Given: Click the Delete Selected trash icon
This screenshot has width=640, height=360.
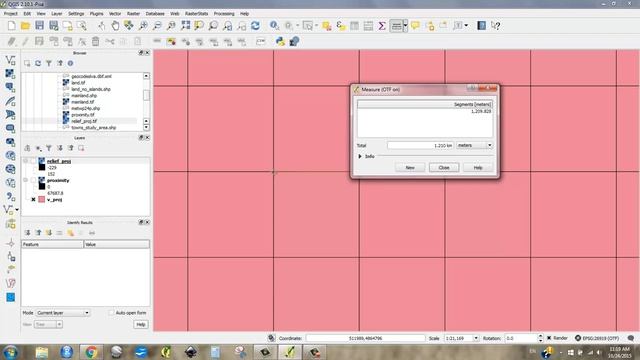Looking at the screenshot, I should (96, 41).
